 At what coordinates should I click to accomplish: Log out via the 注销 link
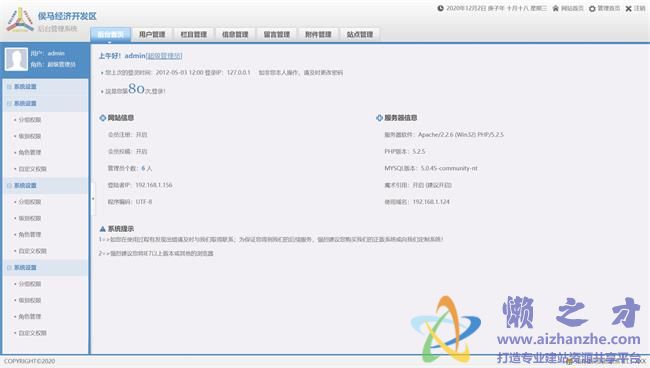tap(640, 8)
